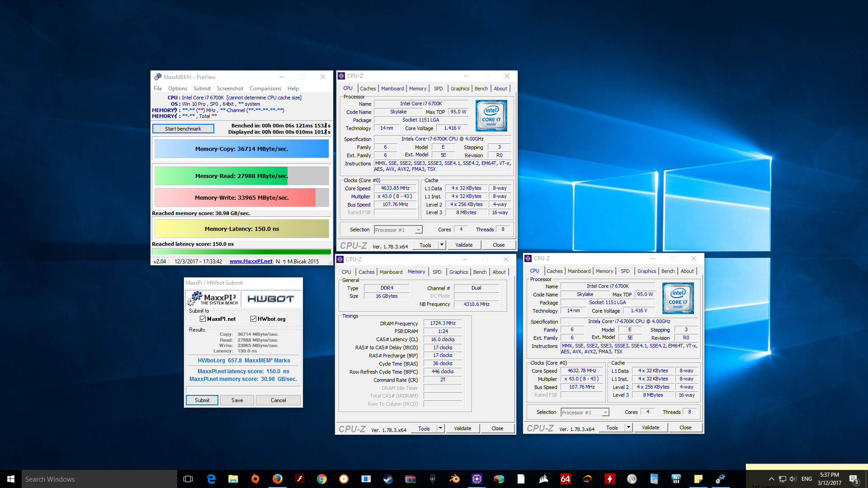This screenshot has width=868, height=488.
Task: Open the Tools dropdown arrow in the CPU-Z Memory window
Action: (440, 428)
